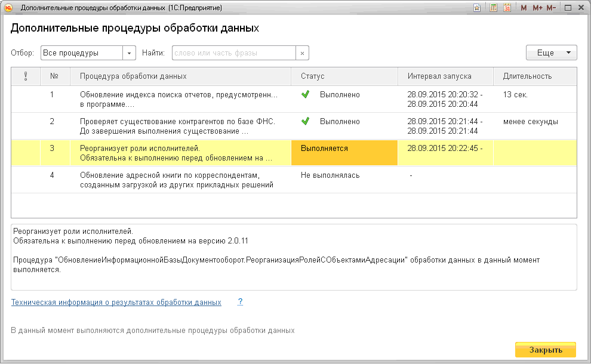Click the M+ memory add button

(537, 8)
